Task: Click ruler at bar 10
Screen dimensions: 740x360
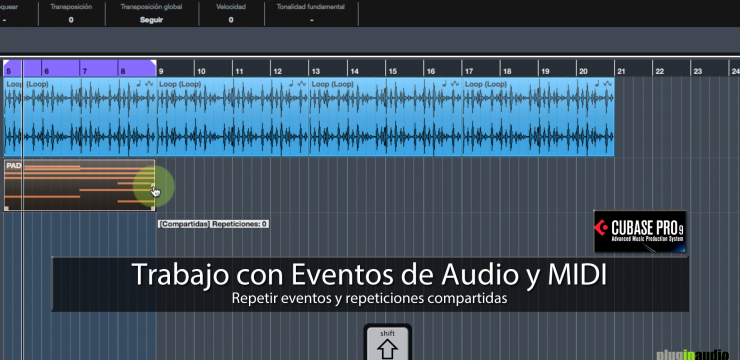Action: [x=201, y=71]
